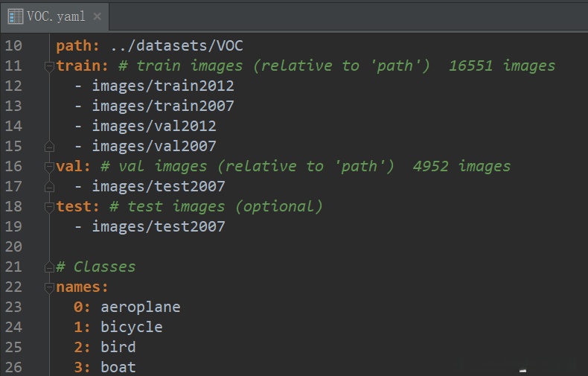Collapse the test: block at line 18
Viewport: 588px width, 376px height.
49,207
